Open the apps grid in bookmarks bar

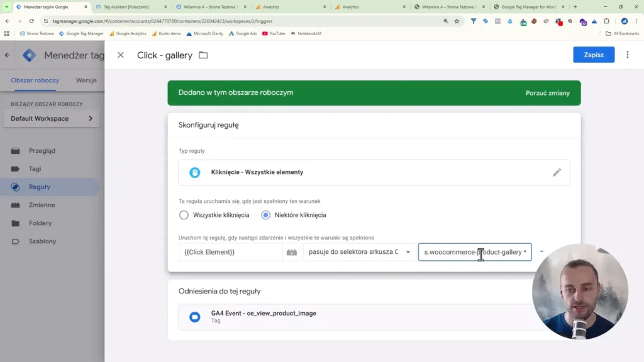click(6, 34)
